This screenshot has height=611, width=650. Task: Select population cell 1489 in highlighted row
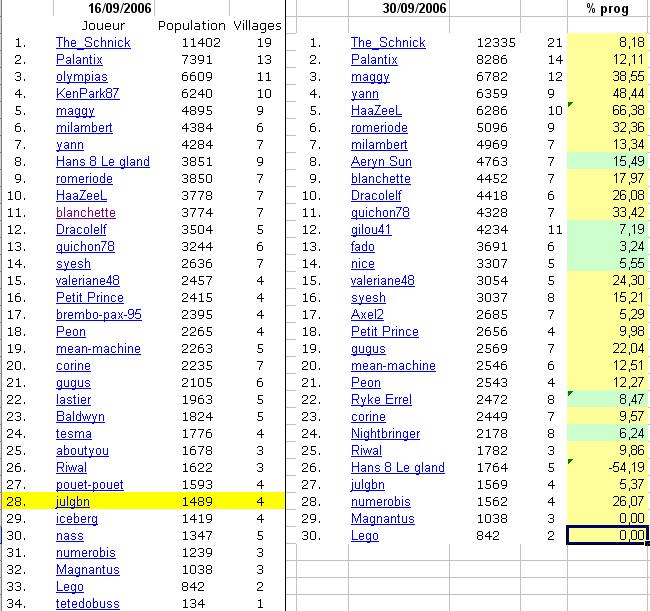pyautogui.click(x=197, y=502)
